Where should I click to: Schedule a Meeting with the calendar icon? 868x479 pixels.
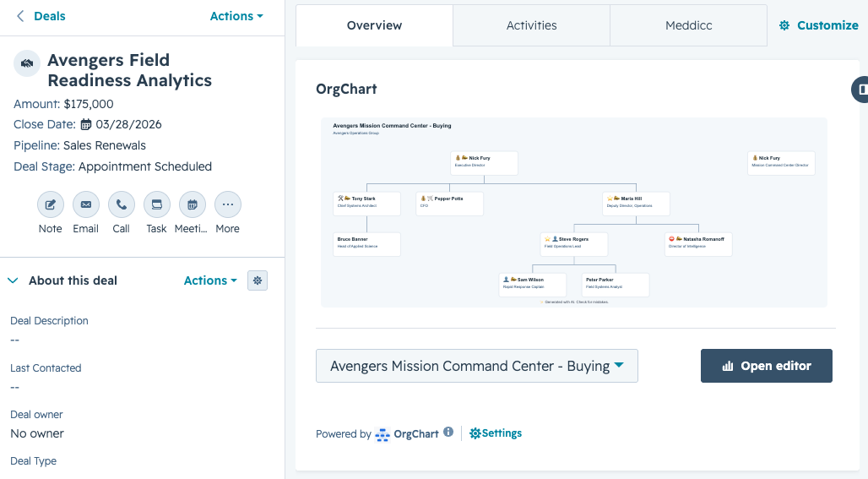(x=192, y=205)
